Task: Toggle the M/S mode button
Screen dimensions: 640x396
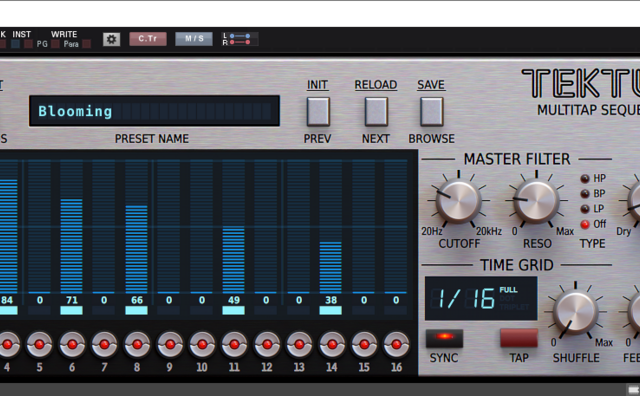Action: click(194, 39)
